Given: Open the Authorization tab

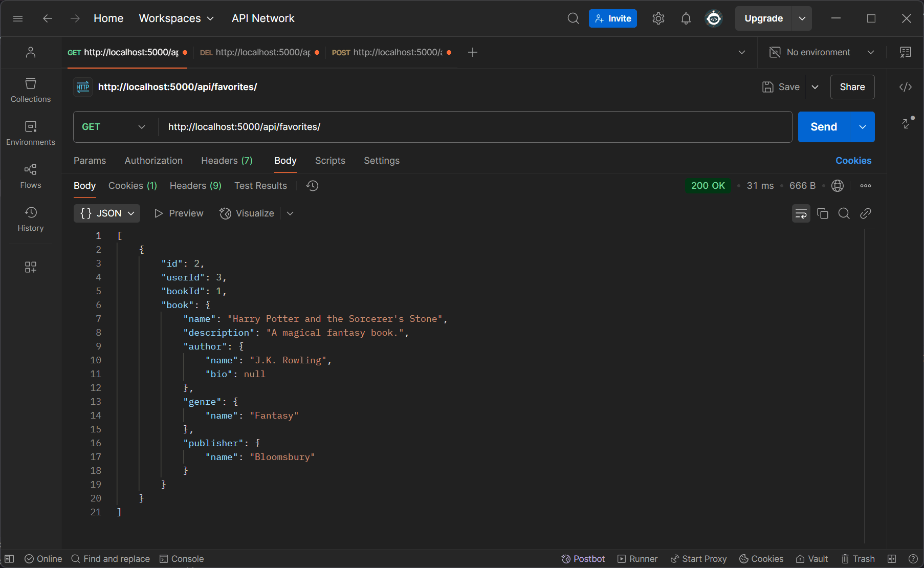Looking at the screenshot, I should [153, 161].
